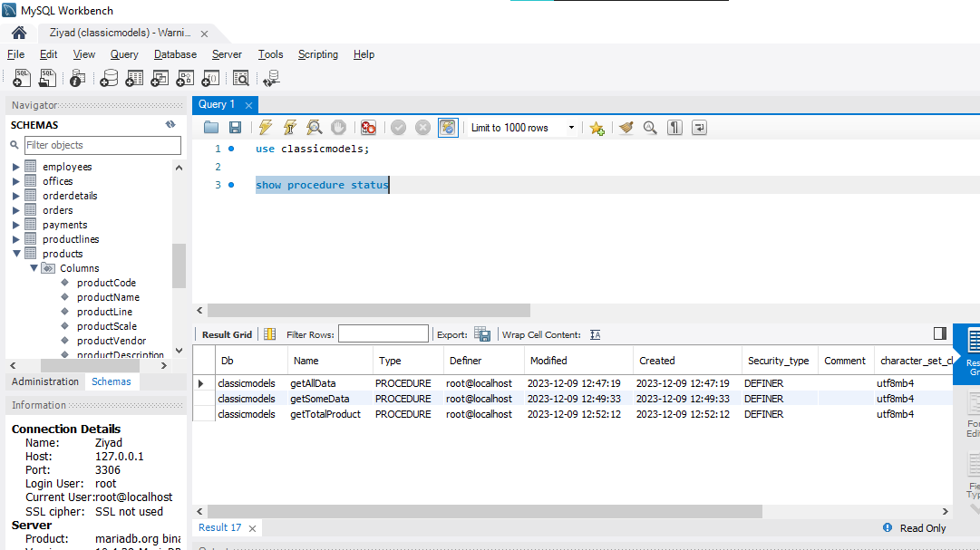Toggle autocommit mode button
The height and width of the screenshot is (550, 980).
[x=448, y=128]
